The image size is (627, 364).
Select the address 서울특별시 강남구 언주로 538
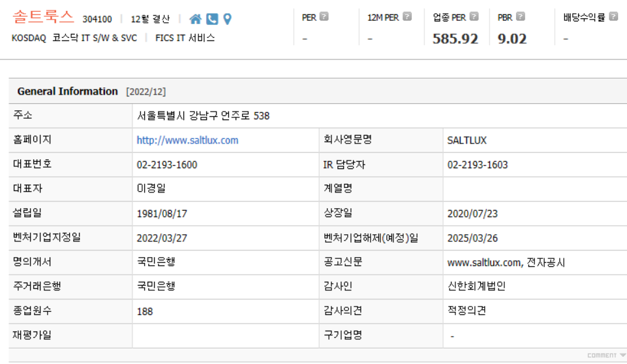pyautogui.click(x=203, y=116)
